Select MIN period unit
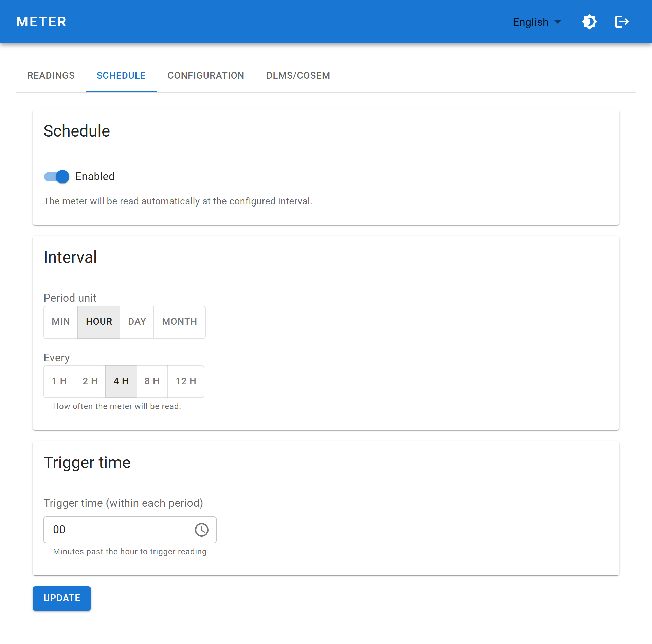652x644 pixels. [61, 322]
